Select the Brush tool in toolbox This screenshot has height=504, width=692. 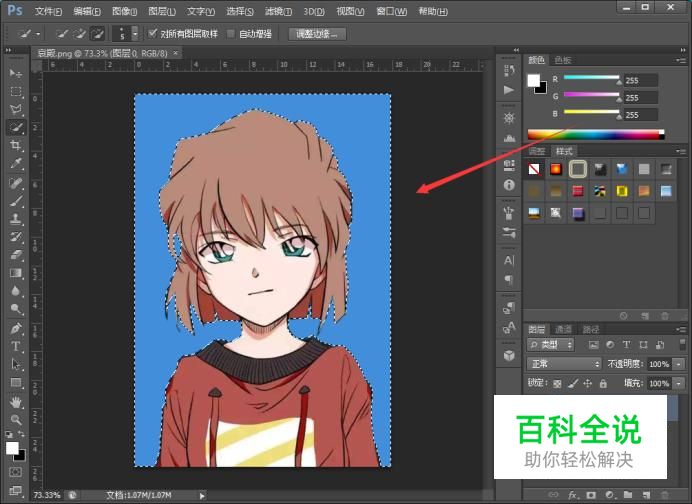(16, 201)
